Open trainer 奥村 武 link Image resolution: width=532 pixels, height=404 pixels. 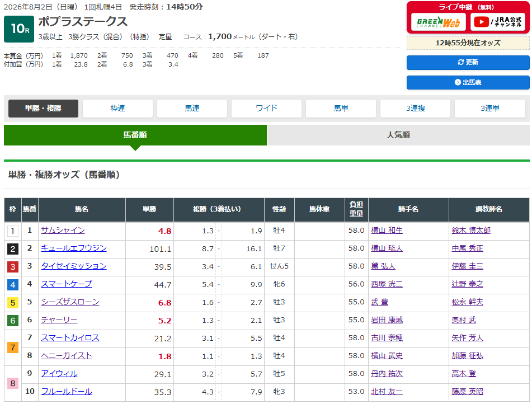(464, 320)
